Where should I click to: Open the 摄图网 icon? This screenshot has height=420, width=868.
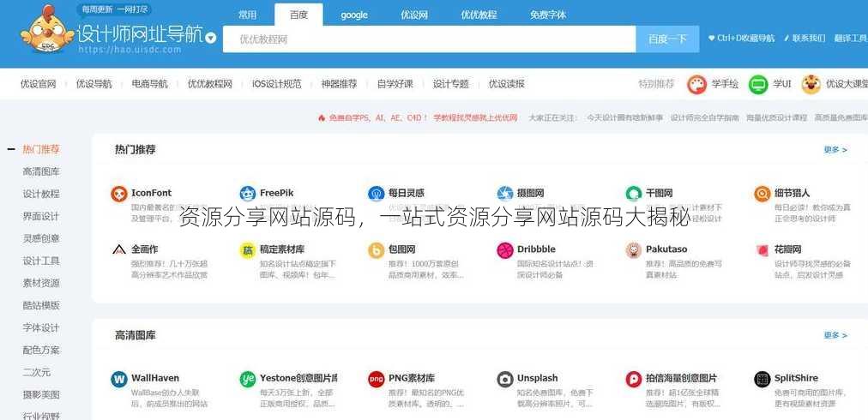pyautogui.click(x=505, y=194)
